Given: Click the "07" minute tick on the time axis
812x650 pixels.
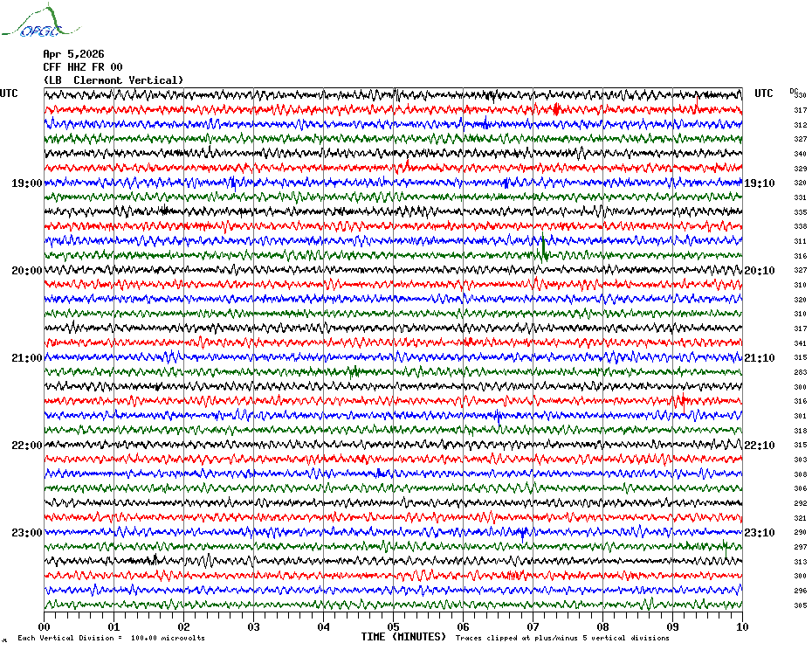Looking at the screenshot, I should click(533, 626).
